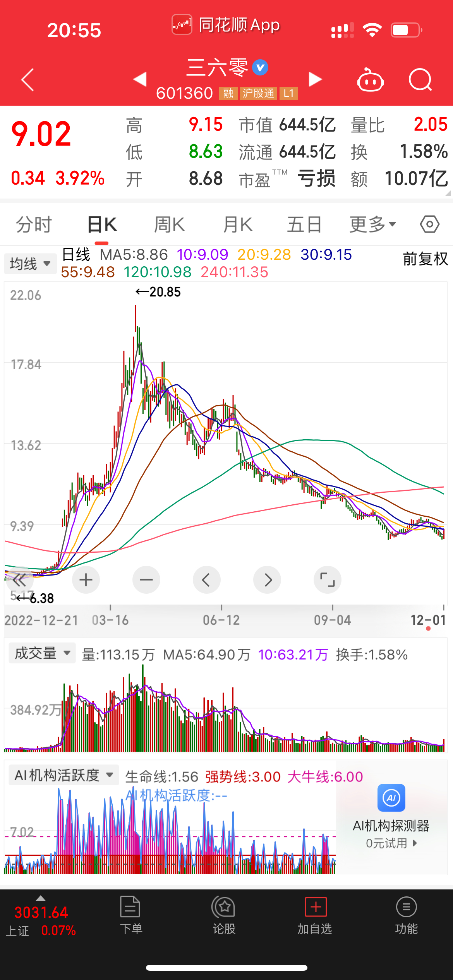453x980 pixels.
Task: Expand the 更多 chart period menu
Action: pyautogui.click(x=373, y=224)
